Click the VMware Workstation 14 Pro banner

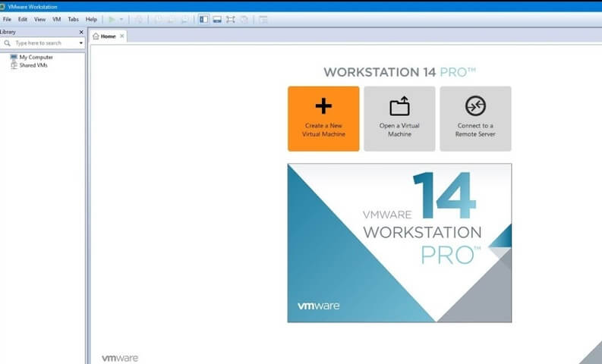click(x=399, y=243)
